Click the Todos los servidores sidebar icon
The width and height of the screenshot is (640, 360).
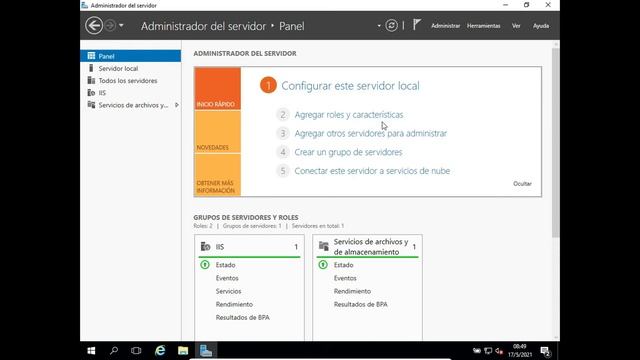(91, 80)
